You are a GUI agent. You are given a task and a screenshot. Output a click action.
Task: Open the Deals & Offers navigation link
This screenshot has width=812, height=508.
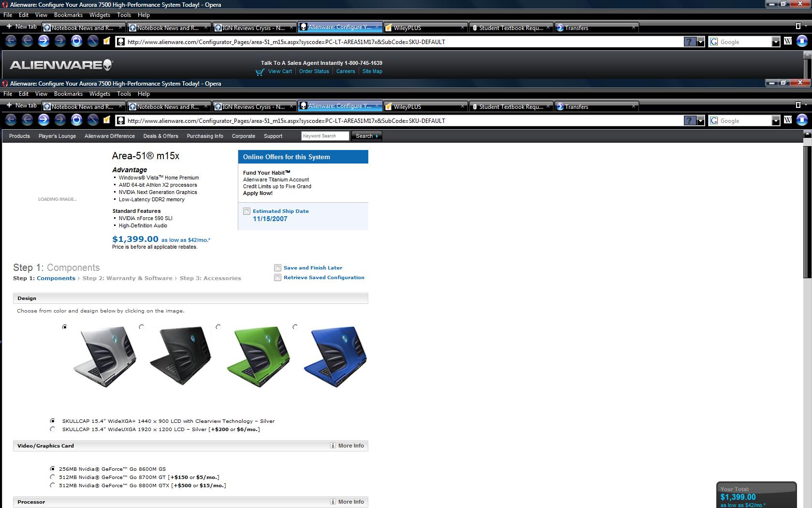[160, 136]
